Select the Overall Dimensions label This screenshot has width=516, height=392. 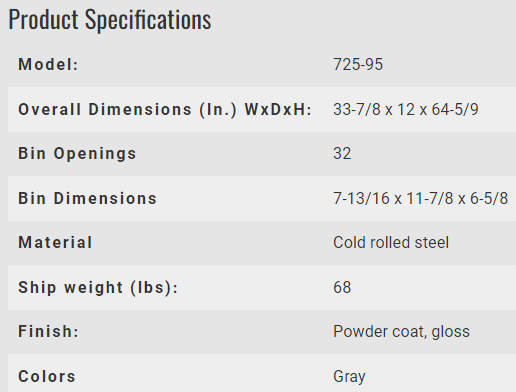165,110
